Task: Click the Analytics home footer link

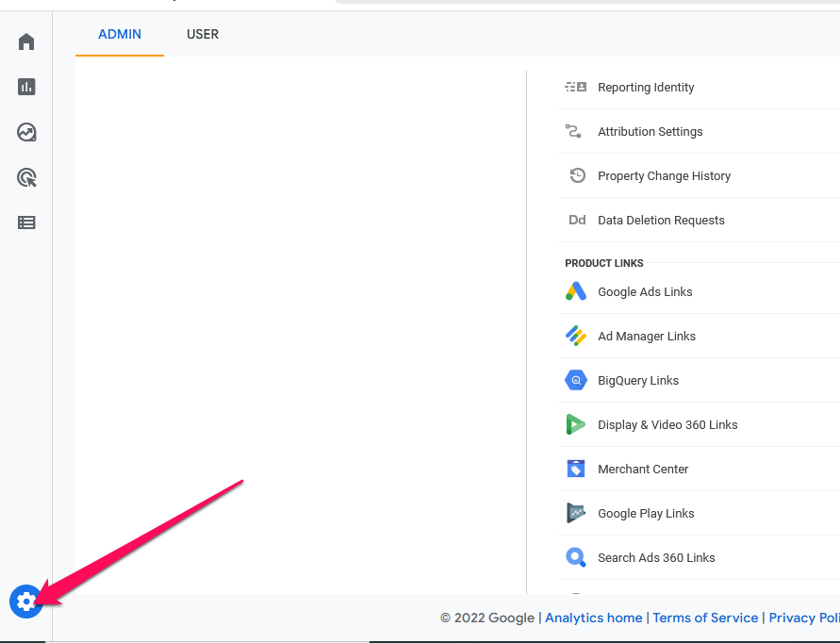Action: (594, 618)
